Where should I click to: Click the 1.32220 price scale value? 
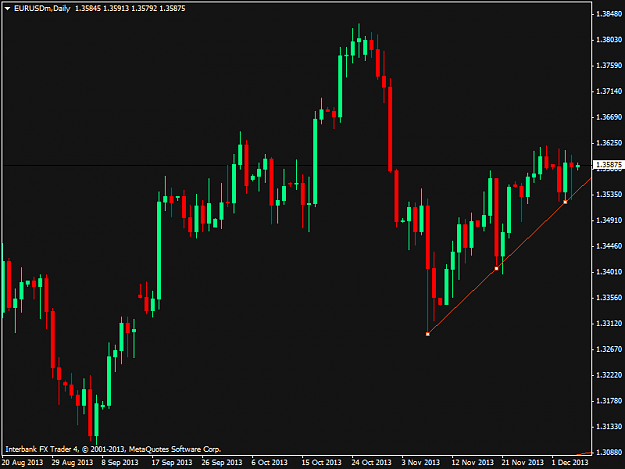point(609,375)
